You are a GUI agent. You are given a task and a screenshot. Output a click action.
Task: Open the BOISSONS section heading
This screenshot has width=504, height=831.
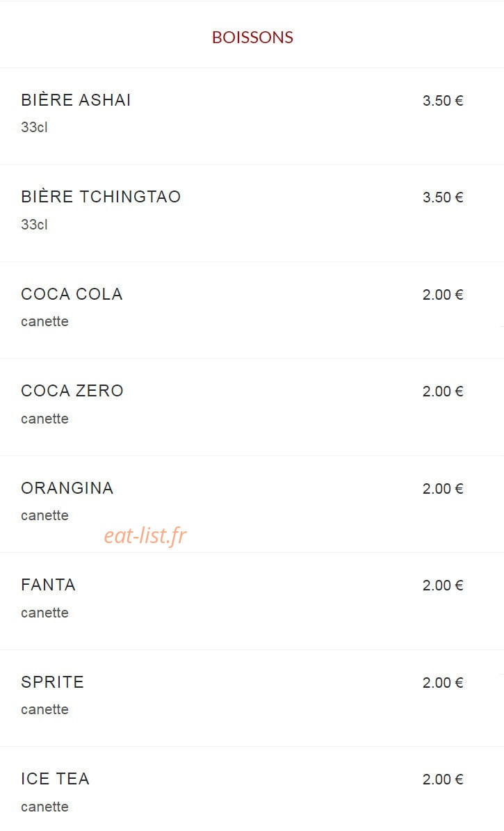(x=252, y=37)
